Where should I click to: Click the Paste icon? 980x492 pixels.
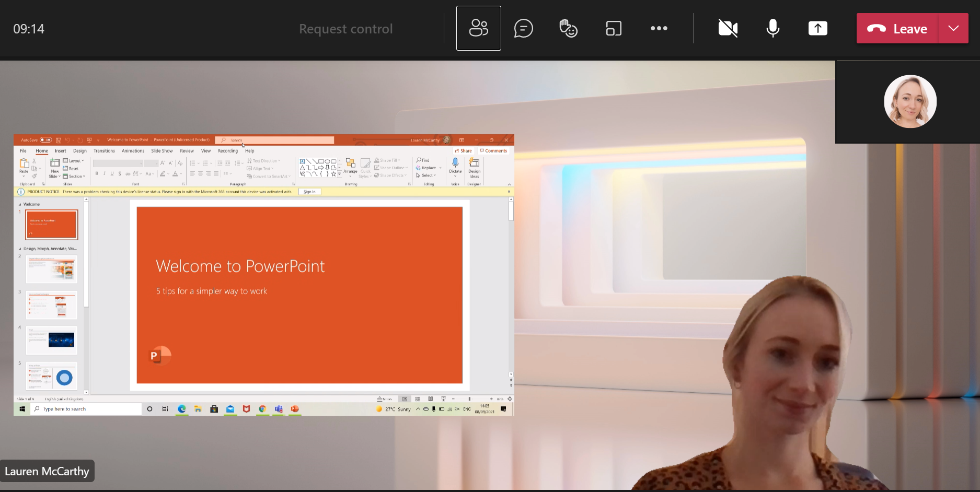[24, 163]
